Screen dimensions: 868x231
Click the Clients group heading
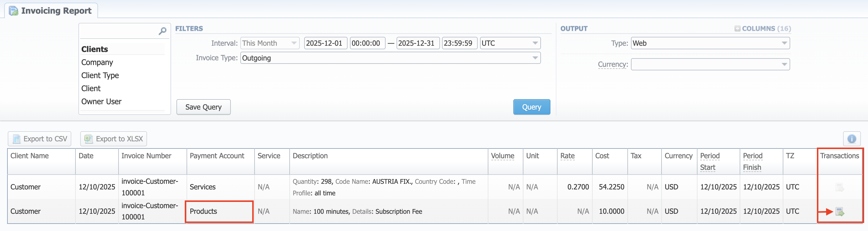pyautogui.click(x=95, y=49)
